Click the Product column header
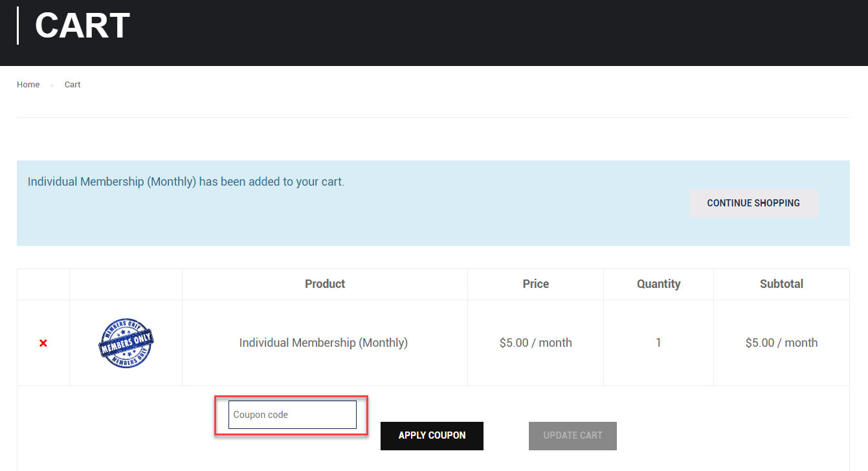The image size is (868, 471). click(325, 284)
